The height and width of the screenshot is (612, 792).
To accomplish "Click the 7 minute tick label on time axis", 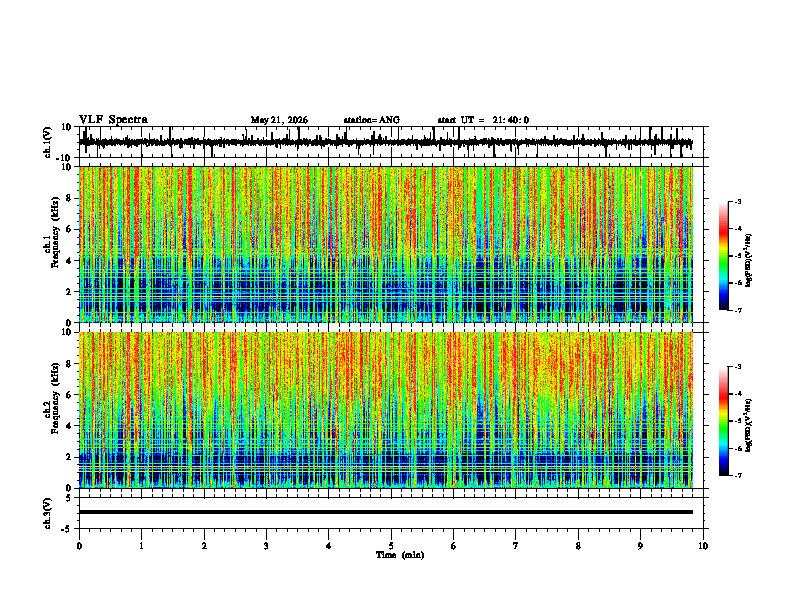I will click(516, 546).
